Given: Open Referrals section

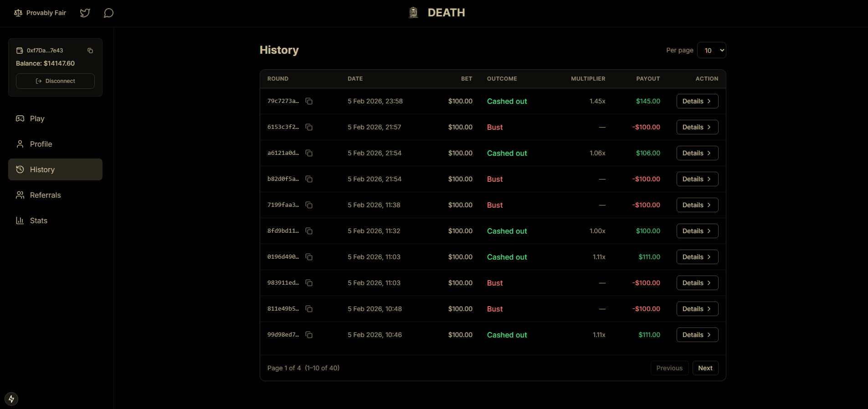Looking at the screenshot, I should pos(55,195).
